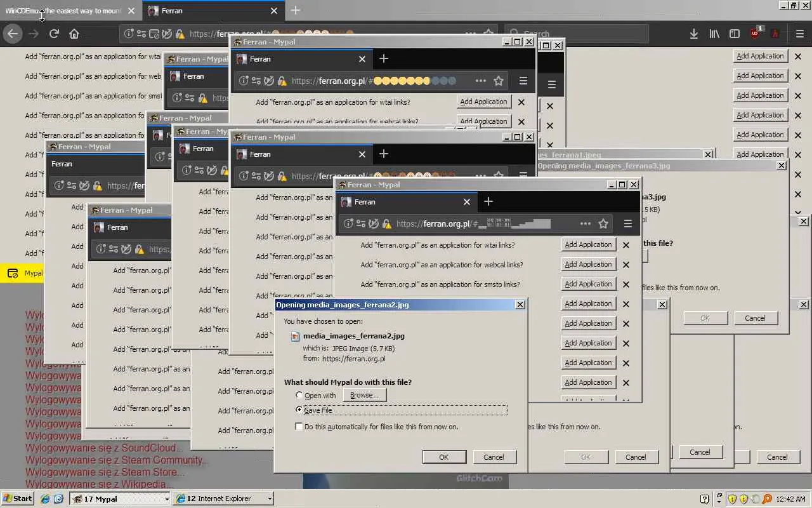Viewport: 812px width, 508px height.
Task: Select the 'Save File' radio option
Action: [299, 410]
